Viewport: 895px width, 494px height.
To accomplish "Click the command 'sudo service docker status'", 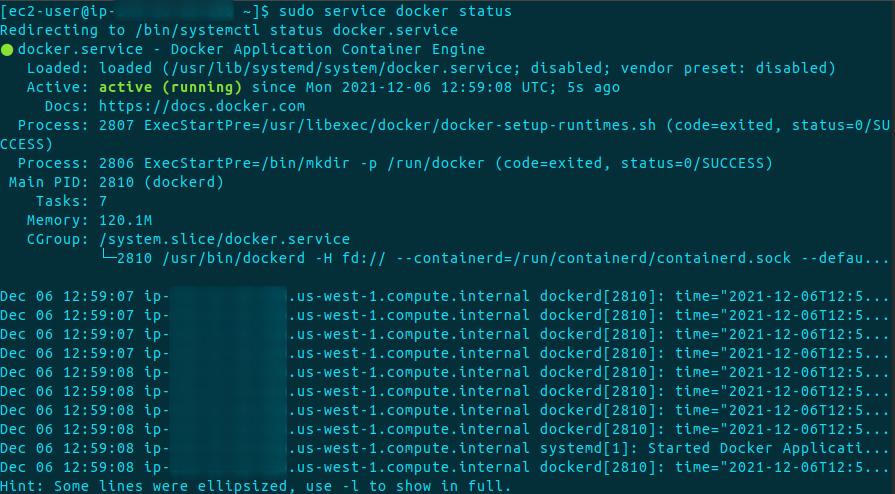I will (395, 11).
